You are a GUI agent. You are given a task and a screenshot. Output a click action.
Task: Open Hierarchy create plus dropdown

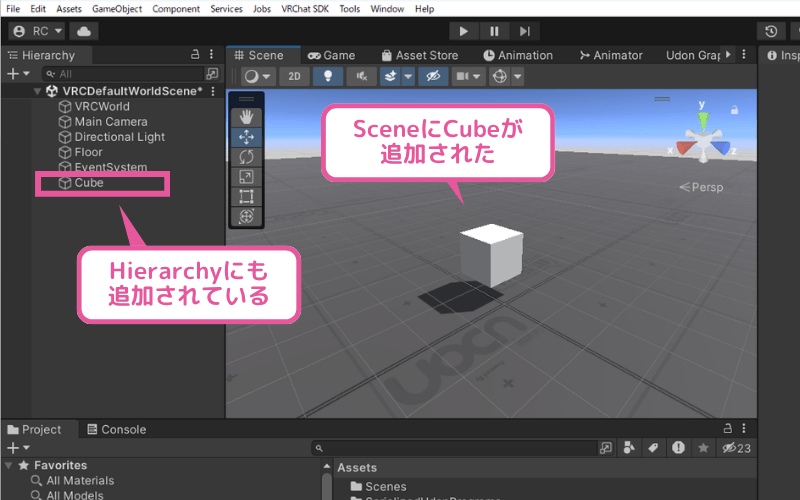coord(18,74)
